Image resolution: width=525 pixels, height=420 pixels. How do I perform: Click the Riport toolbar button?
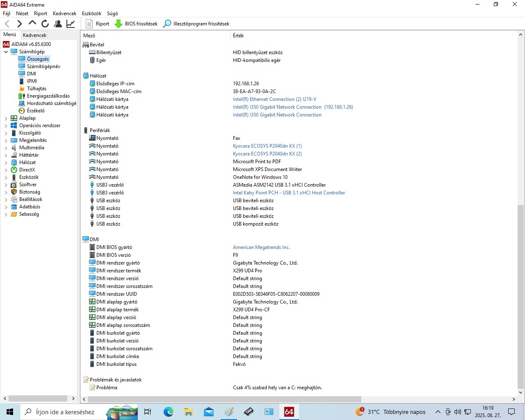[98, 24]
